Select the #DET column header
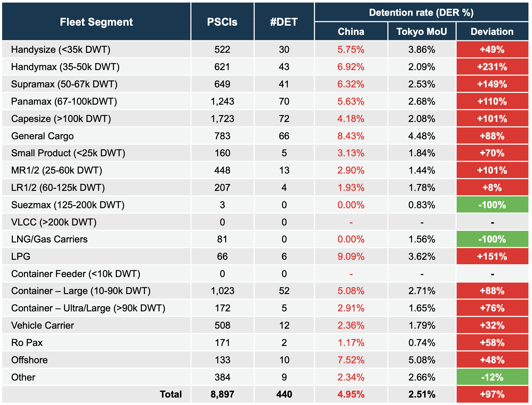 tap(284, 22)
